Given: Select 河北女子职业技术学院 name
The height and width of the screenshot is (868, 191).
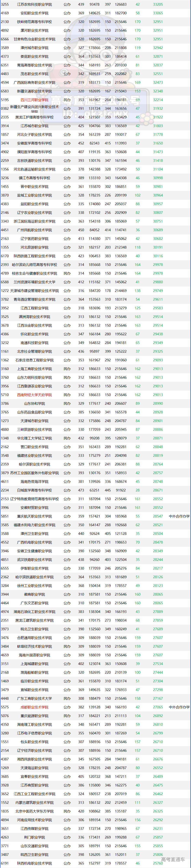Looking at the screenshot, I should pyautogui.click(x=35, y=135).
